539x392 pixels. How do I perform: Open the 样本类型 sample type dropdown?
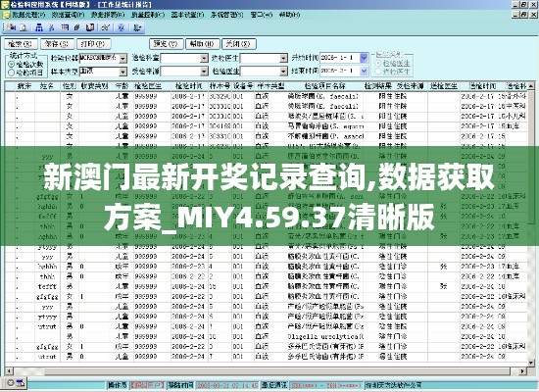pos(123,72)
